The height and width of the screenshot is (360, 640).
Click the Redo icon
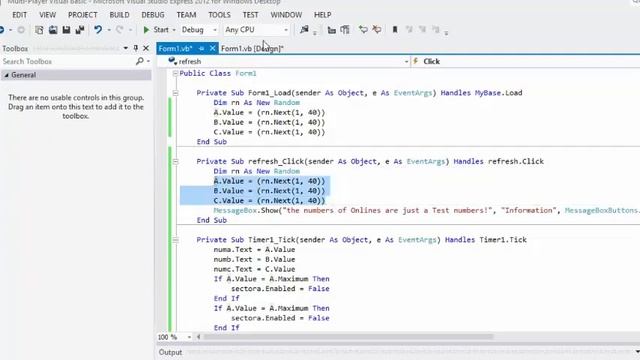(120, 30)
